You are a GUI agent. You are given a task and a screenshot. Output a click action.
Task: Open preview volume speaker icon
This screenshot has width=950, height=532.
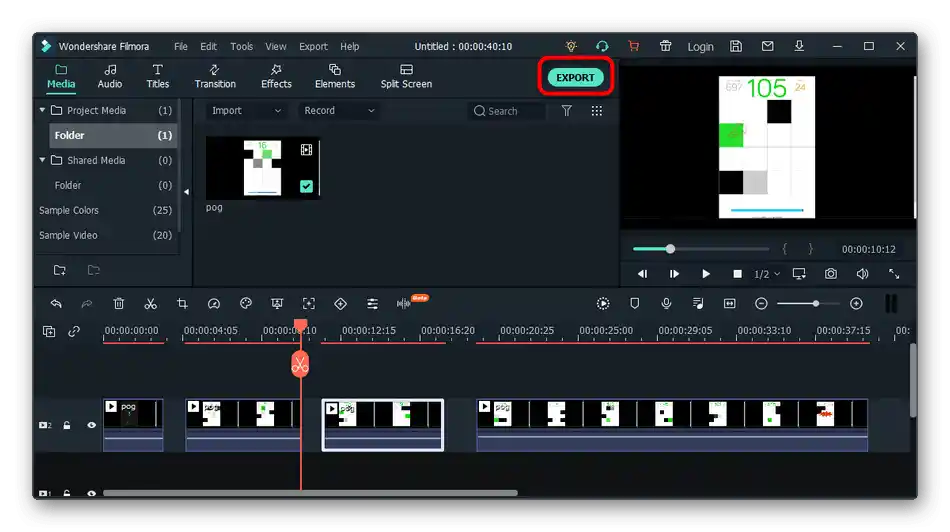(x=862, y=274)
